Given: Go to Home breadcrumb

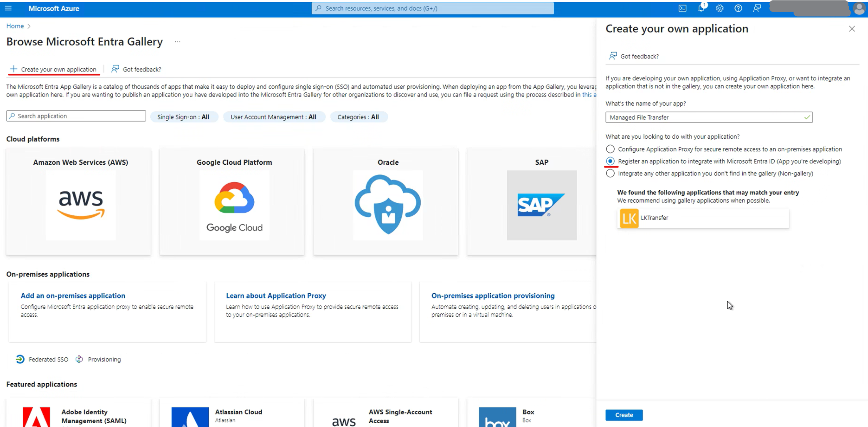Looking at the screenshot, I should tap(15, 26).
